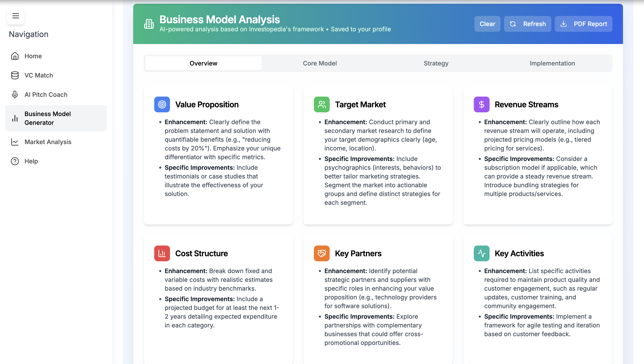
Task: Click the refresh arrows icon
Action: coord(513,24)
